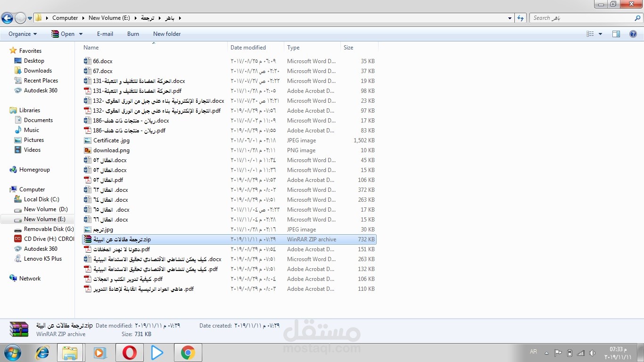644x362 pixels.
Task: Click the WinRAR ZIP archive file icon
Action: [x=87, y=239]
